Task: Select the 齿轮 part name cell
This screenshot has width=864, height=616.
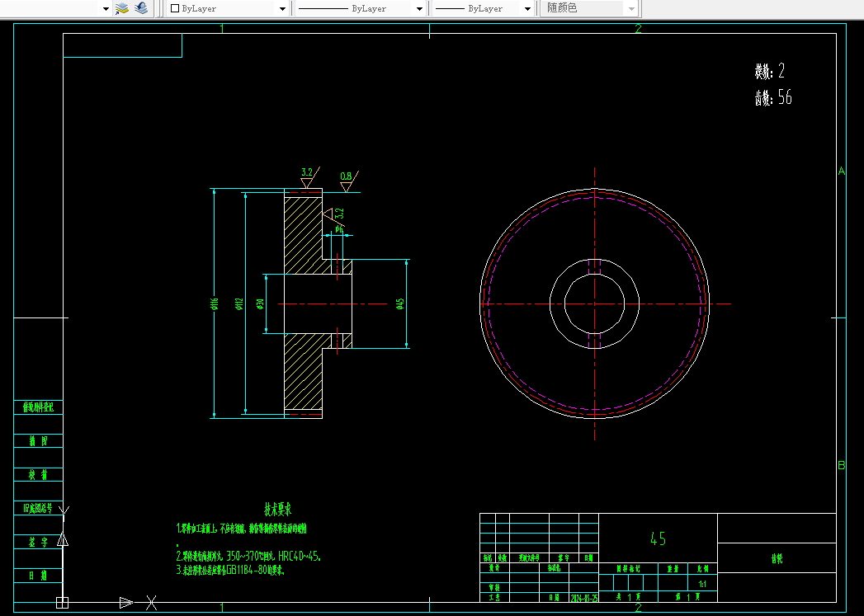Action: tap(777, 558)
